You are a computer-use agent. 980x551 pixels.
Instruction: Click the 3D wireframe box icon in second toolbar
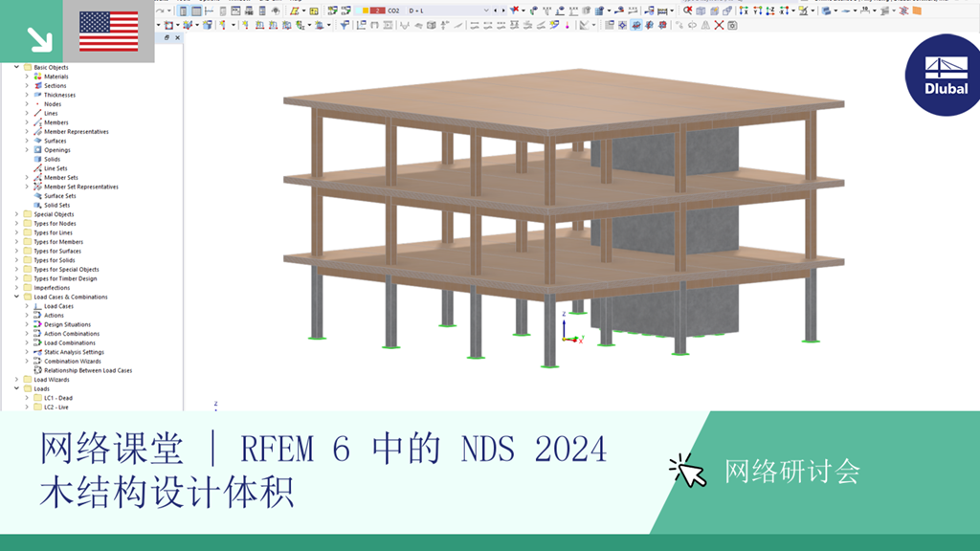pyautogui.click(x=432, y=25)
